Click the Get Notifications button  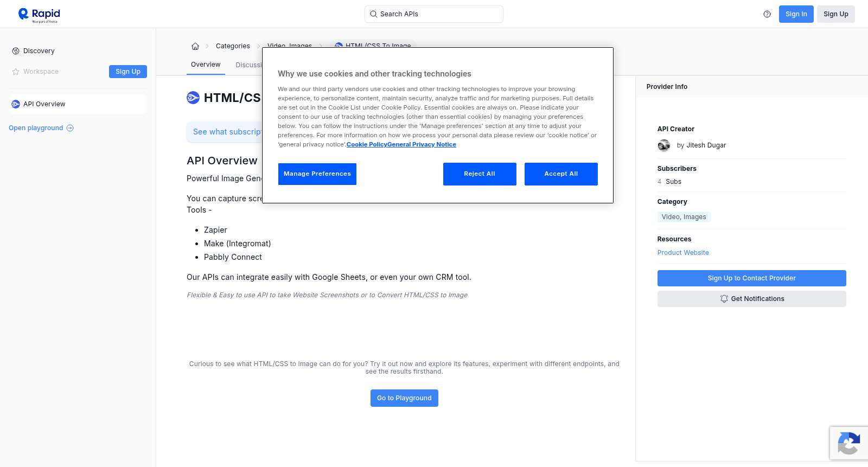752,299
